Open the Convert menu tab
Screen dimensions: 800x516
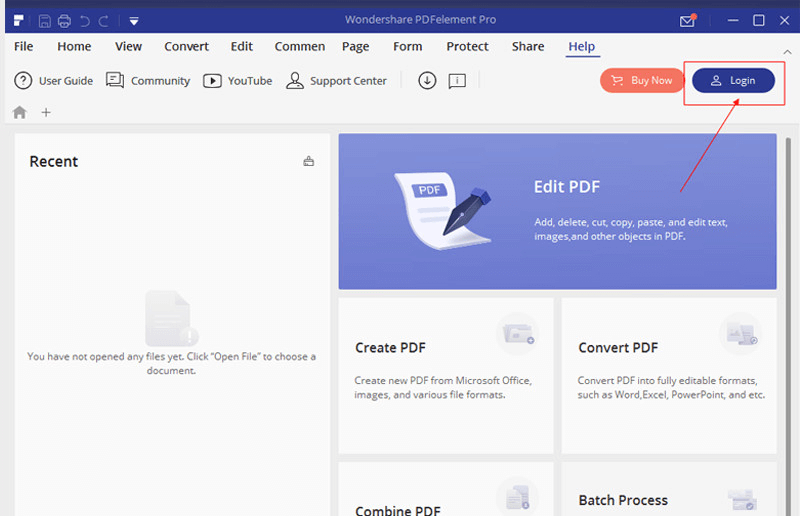point(186,46)
